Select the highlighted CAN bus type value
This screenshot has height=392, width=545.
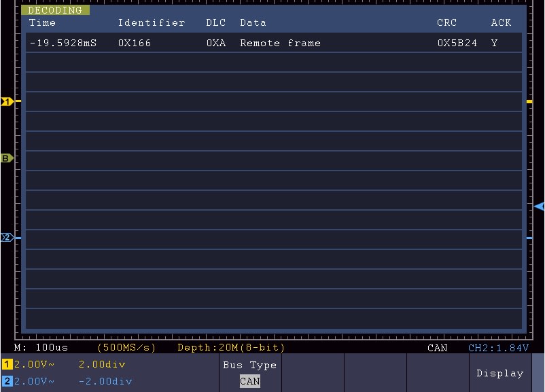pos(250,381)
